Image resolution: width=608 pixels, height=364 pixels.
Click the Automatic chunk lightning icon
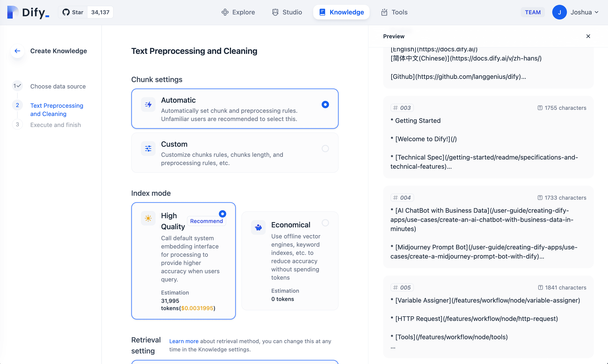(148, 105)
